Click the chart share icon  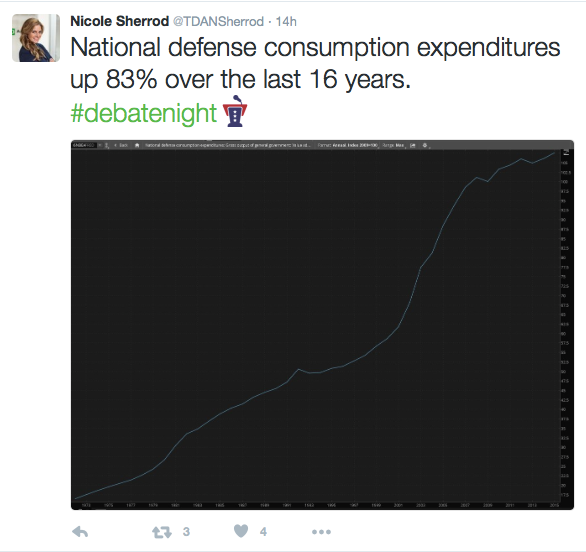(413, 145)
